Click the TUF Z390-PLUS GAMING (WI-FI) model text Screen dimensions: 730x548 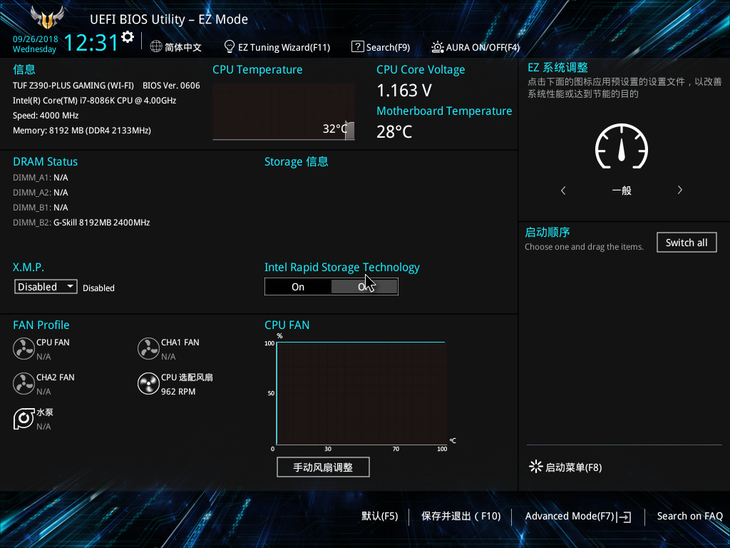coord(73,86)
